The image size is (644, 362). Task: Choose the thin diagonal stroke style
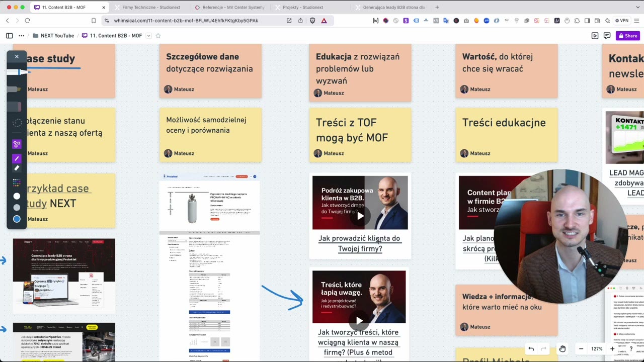[17, 158]
